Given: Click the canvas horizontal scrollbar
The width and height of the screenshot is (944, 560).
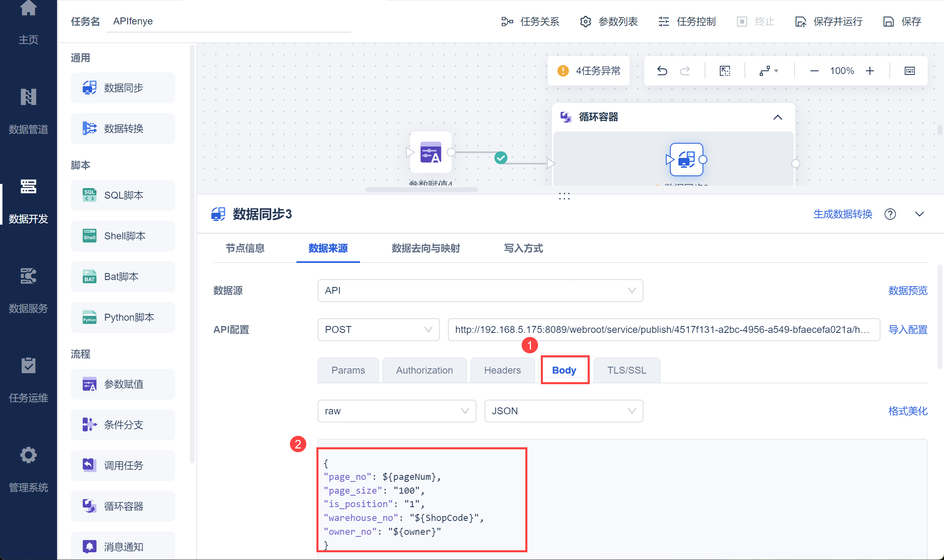Looking at the screenshot, I should (x=422, y=190).
